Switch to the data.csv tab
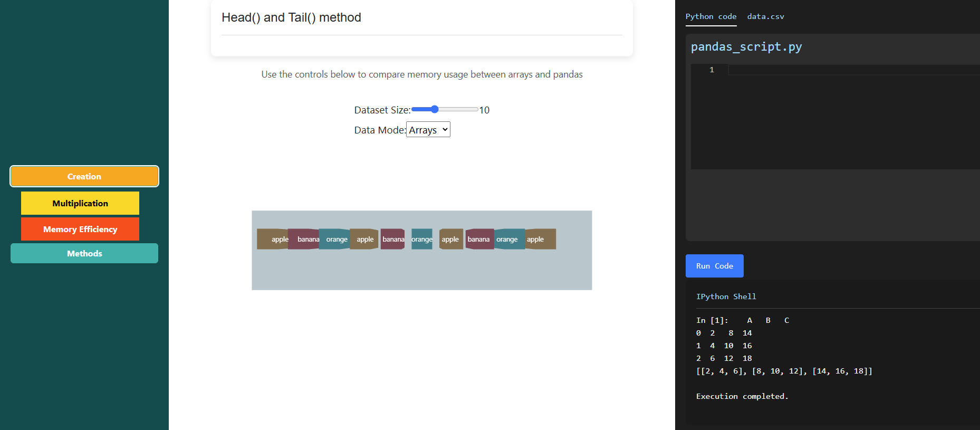Viewport: 980px width, 430px height. [766, 16]
